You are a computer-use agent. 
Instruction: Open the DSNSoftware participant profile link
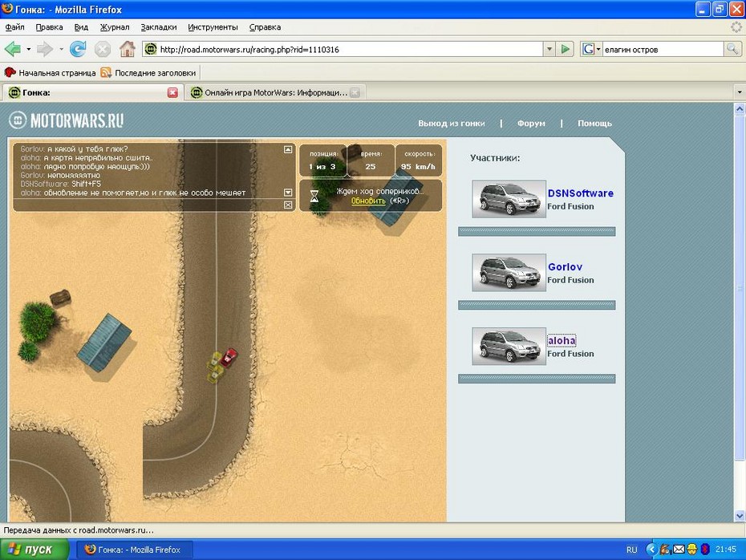pos(581,193)
